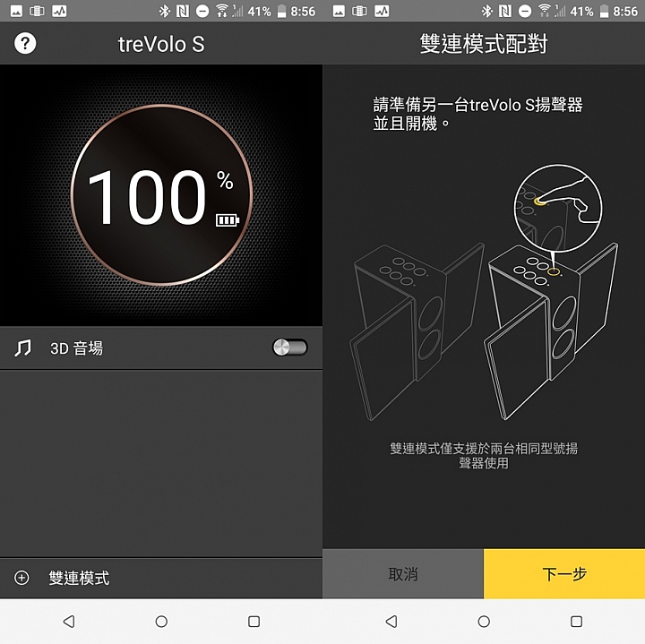Tap Home navigation circle on left screen
The height and width of the screenshot is (644, 645).
coord(161,622)
